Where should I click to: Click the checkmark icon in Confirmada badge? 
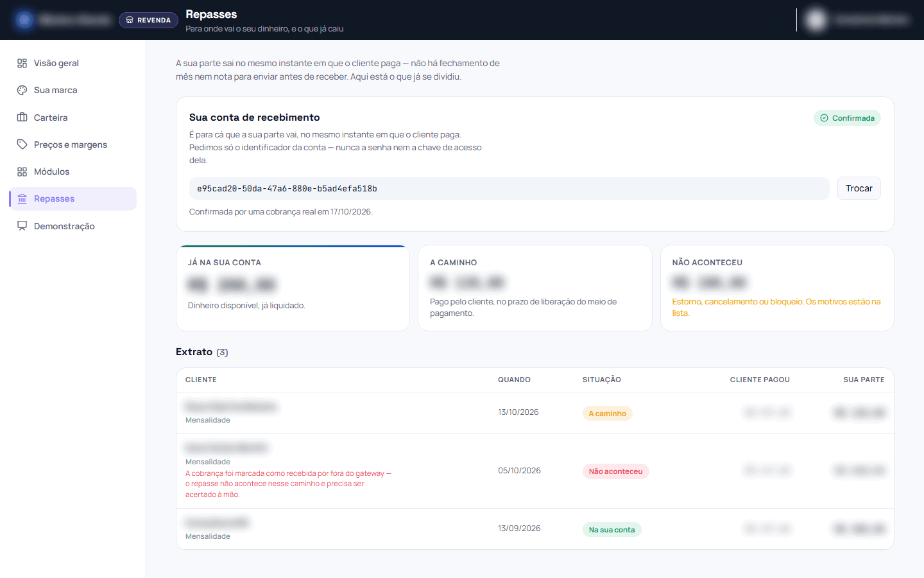(824, 118)
